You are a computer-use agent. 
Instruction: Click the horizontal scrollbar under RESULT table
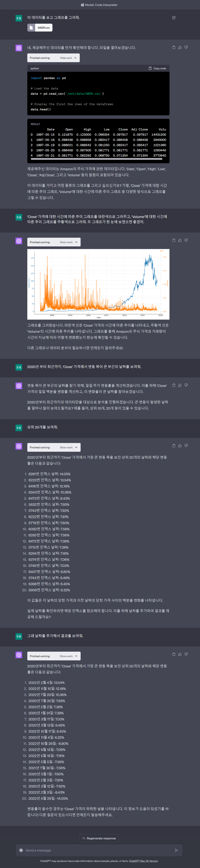96,159
